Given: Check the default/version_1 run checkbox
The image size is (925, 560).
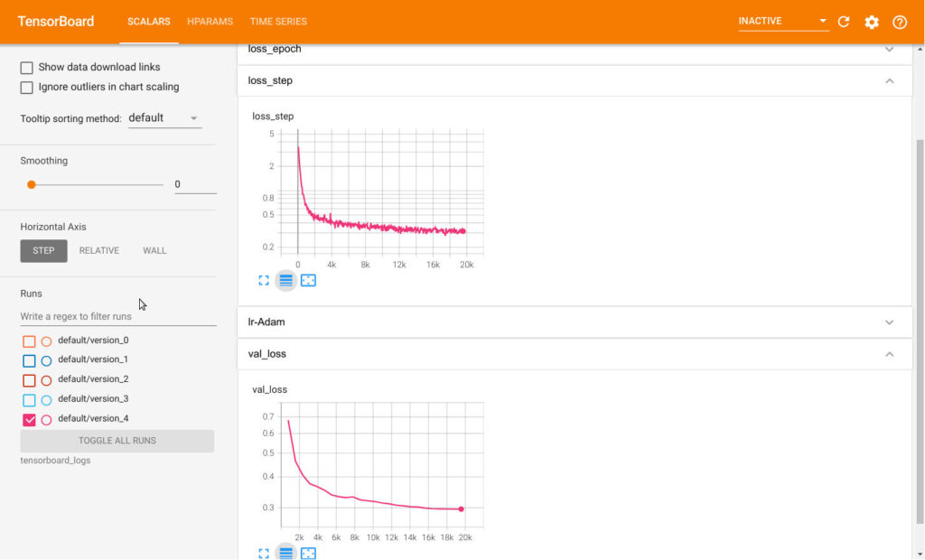Looking at the screenshot, I should coord(29,360).
